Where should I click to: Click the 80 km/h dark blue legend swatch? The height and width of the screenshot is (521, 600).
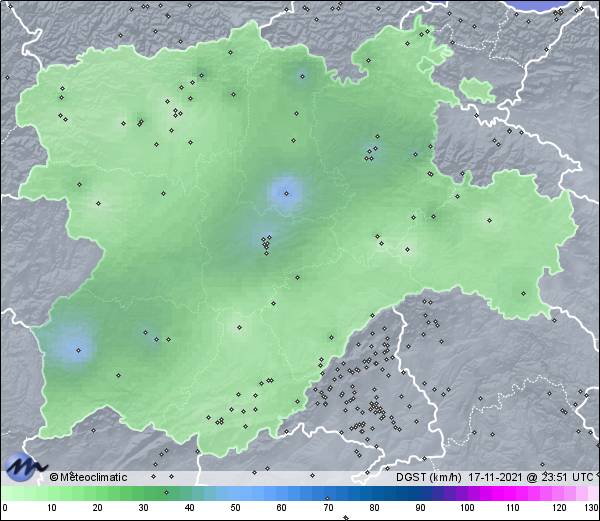click(374, 493)
